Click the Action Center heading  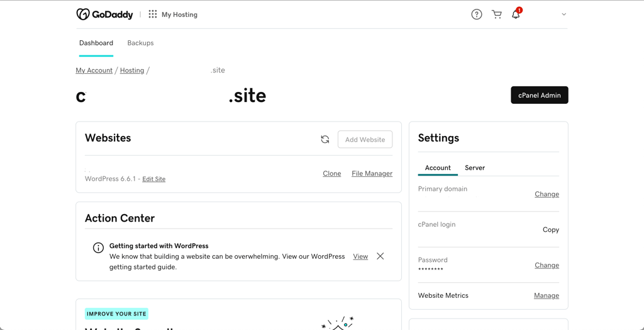[x=120, y=218]
